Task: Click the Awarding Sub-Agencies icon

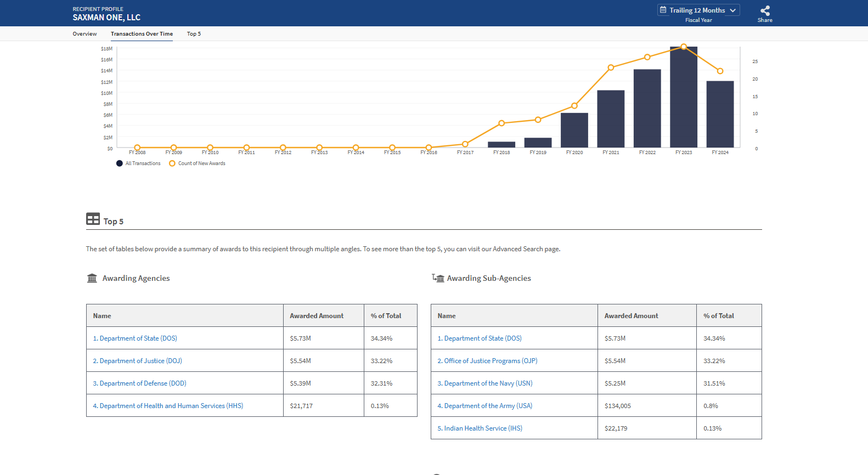Action: (x=438, y=278)
